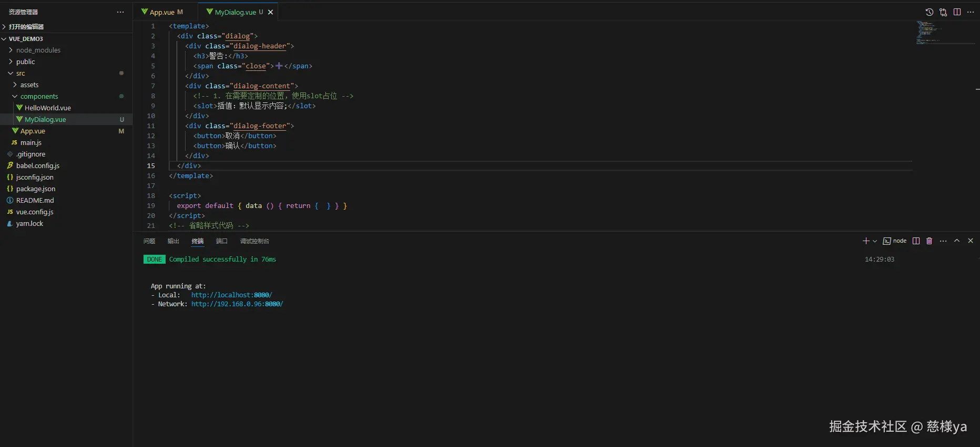Screen dimensions: 980x447
Task: Open the 192.168.0.96:8080 network link
Action: coord(237,304)
